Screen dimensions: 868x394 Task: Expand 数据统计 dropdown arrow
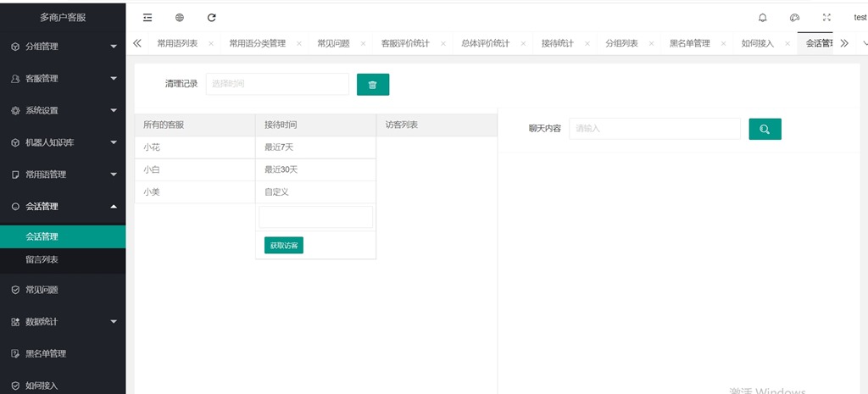pyautogui.click(x=114, y=322)
